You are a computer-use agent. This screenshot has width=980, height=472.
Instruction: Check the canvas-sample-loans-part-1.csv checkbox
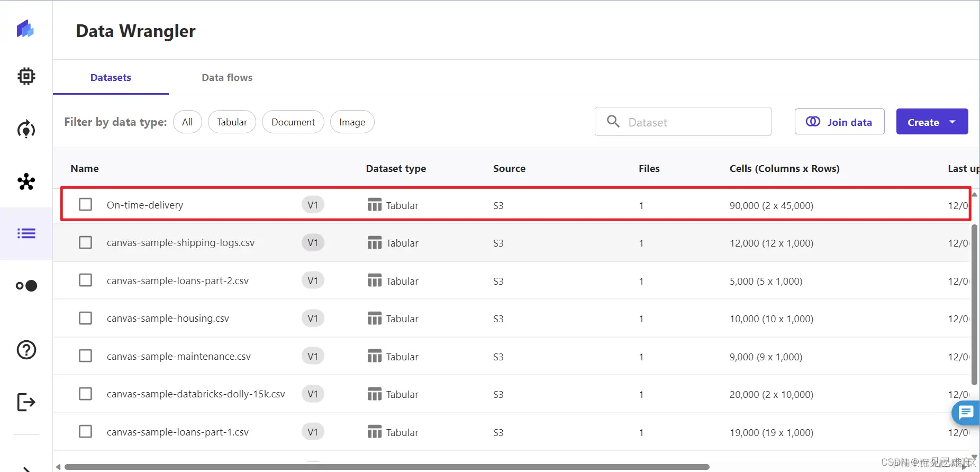pyautogui.click(x=85, y=431)
